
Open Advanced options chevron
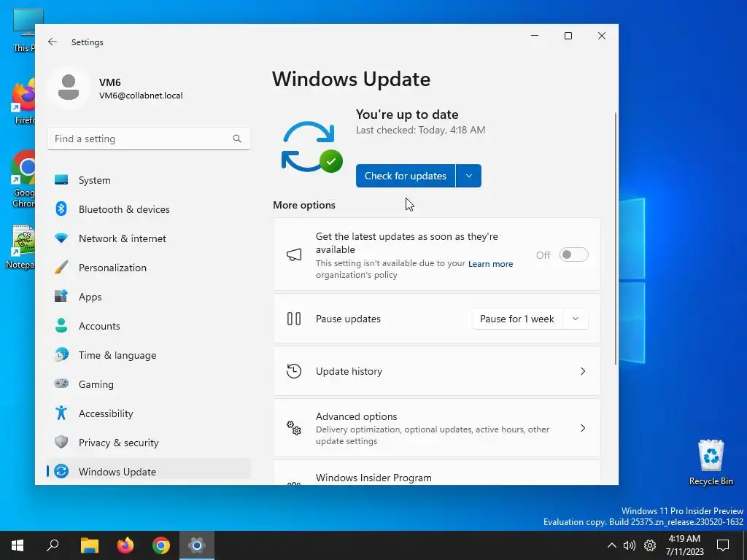(x=583, y=427)
